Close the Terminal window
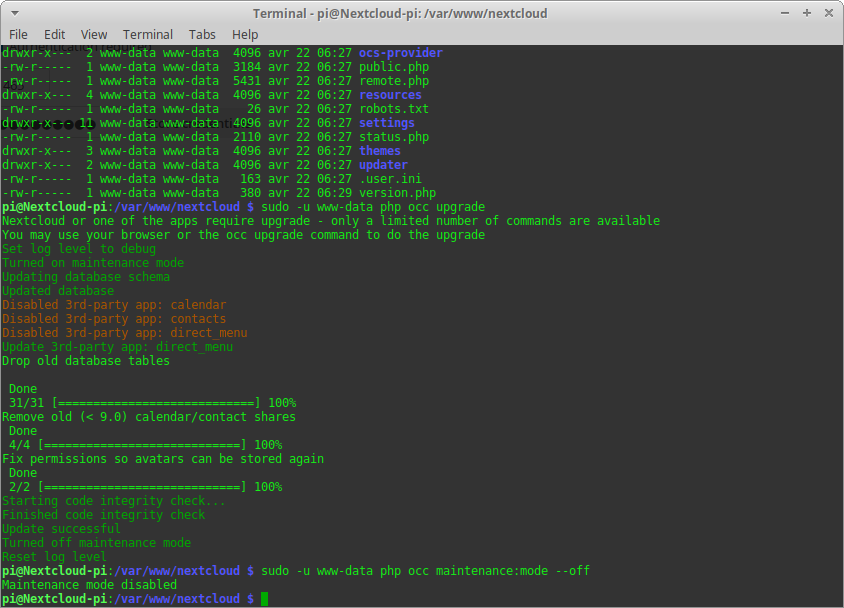This screenshot has height=608, width=844. (x=829, y=13)
